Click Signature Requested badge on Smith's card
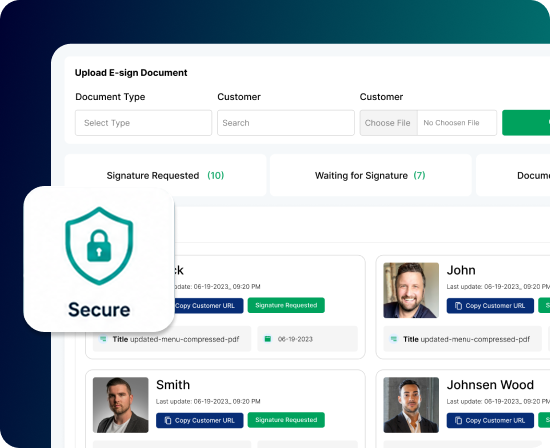This screenshot has height=448, width=550. 286,420
